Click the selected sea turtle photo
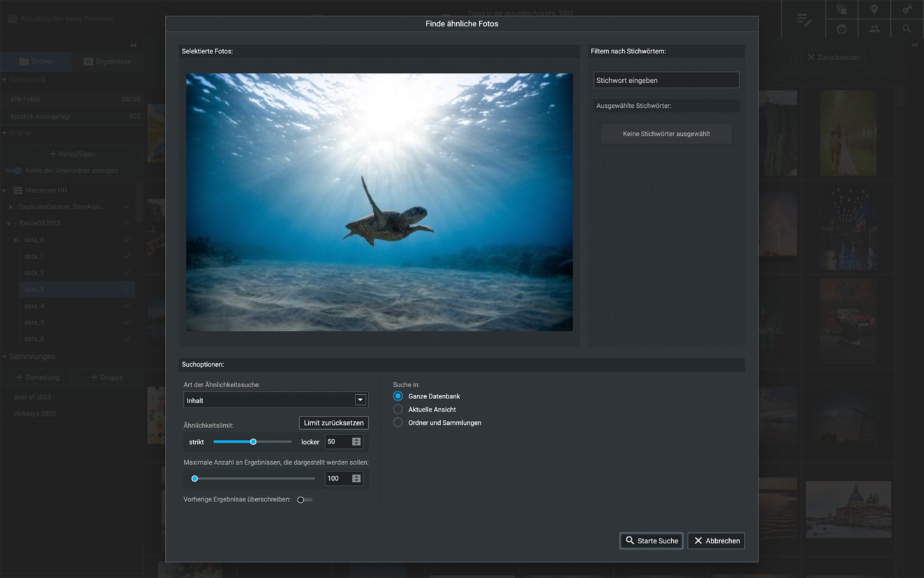The image size is (924, 578). tap(379, 202)
